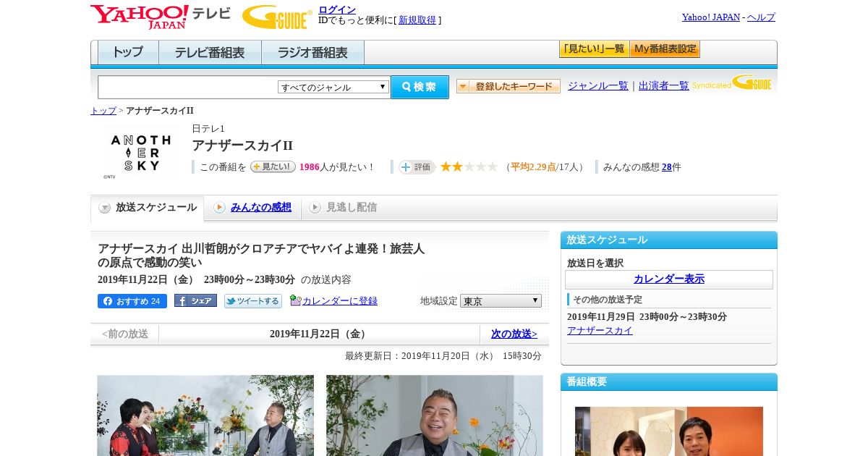Select the トップ navigation tab
Image resolution: width=868 pixels, height=456 pixels.
(x=128, y=53)
